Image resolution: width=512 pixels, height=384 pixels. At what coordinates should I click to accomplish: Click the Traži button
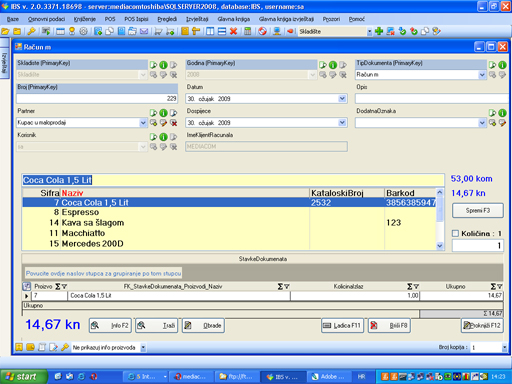click(x=156, y=325)
